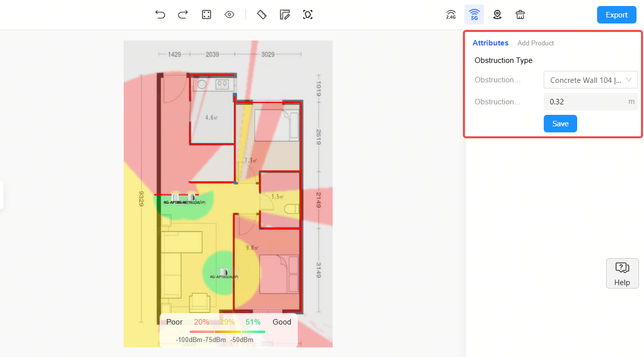Viewport: 644px width, 357px height.
Task: Click the 29% medium signal legend value
Action: [227, 322]
